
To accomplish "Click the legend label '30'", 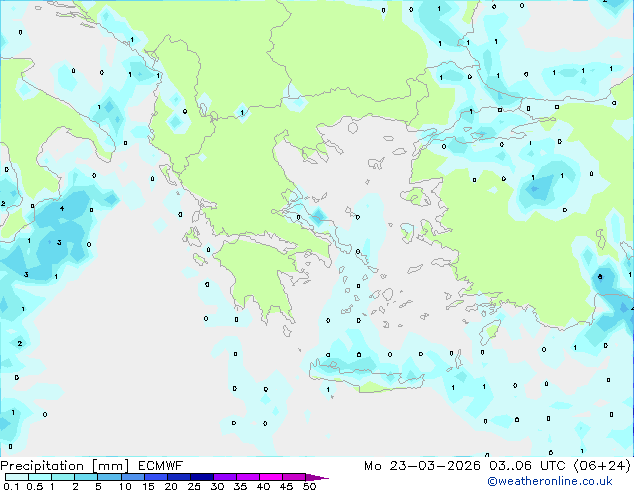I will [217, 486].
